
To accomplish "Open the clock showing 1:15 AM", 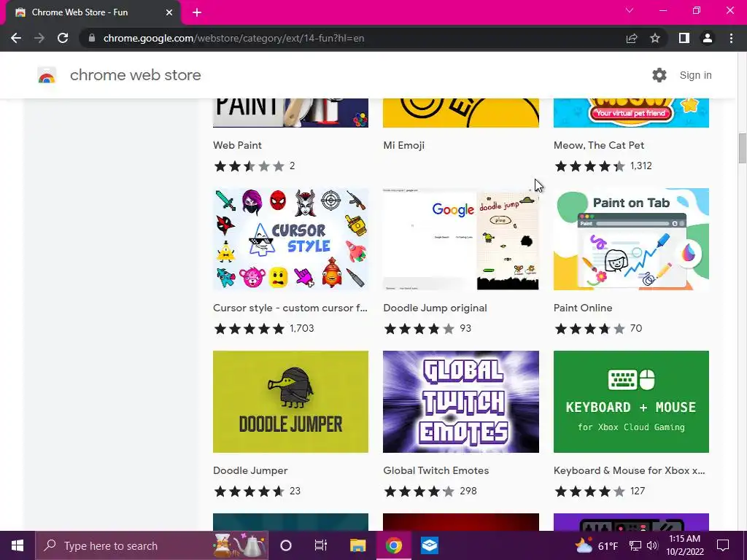I will [684, 545].
